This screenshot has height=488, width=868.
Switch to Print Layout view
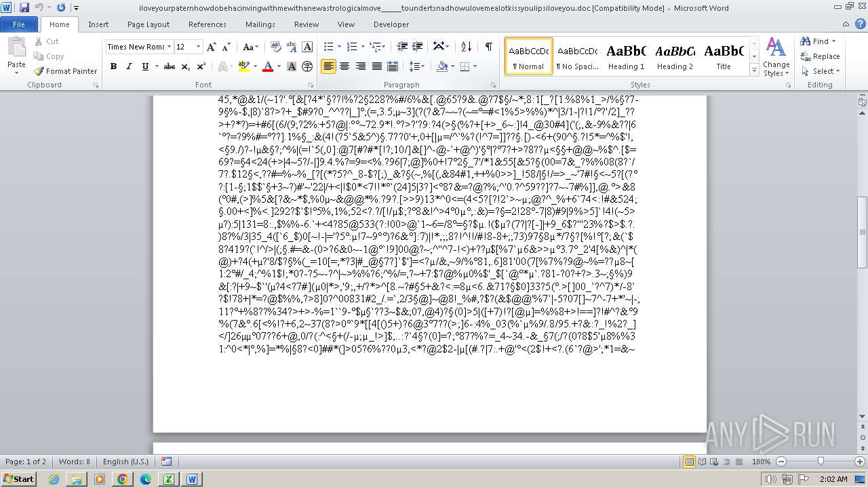689,462
